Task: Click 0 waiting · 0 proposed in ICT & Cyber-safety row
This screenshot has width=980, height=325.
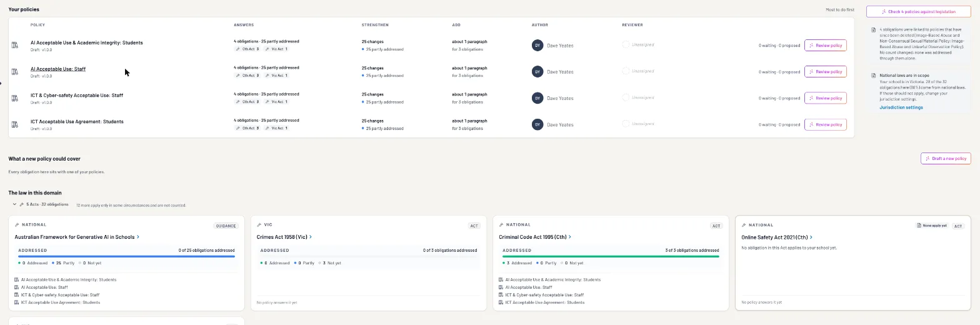Action: 779,98
